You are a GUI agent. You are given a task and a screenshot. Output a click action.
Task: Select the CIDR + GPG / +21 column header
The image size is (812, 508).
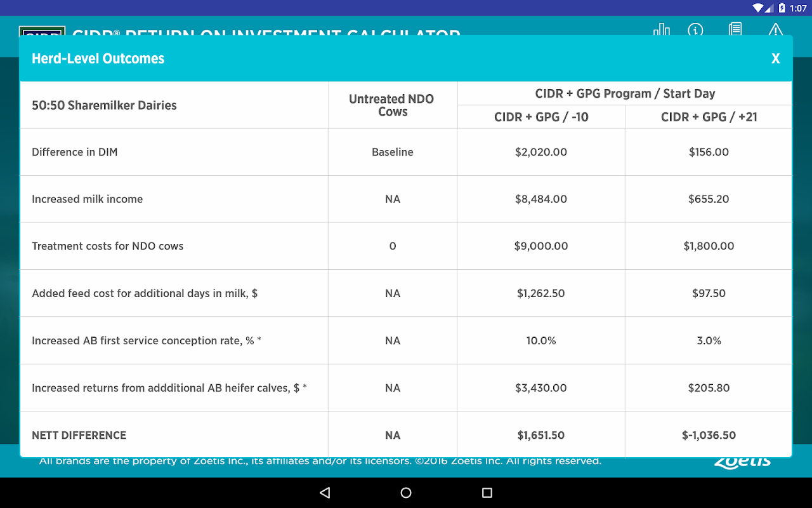point(709,117)
